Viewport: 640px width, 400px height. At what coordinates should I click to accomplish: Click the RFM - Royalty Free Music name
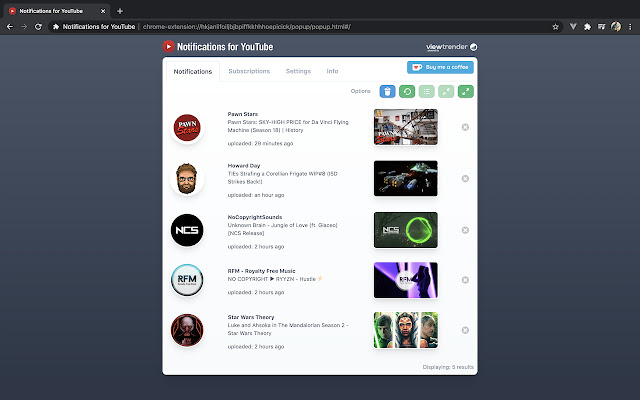[261, 271]
